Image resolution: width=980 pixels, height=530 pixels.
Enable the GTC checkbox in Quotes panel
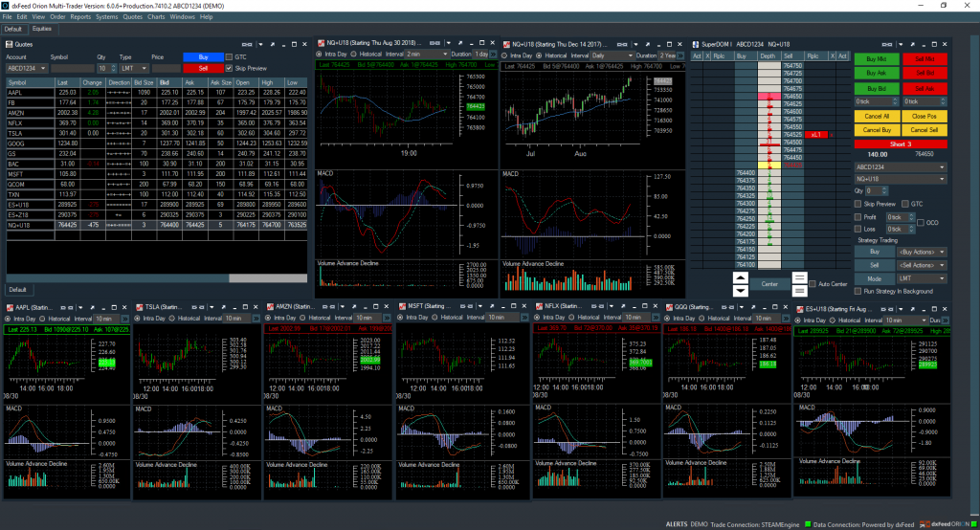(228, 56)
